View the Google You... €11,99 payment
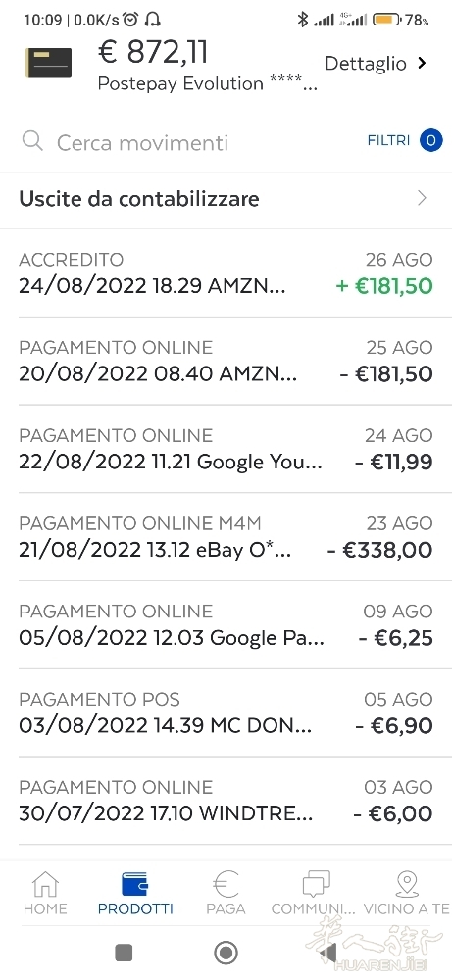Screen dimensions: 452x980 [x=226, y=449]
